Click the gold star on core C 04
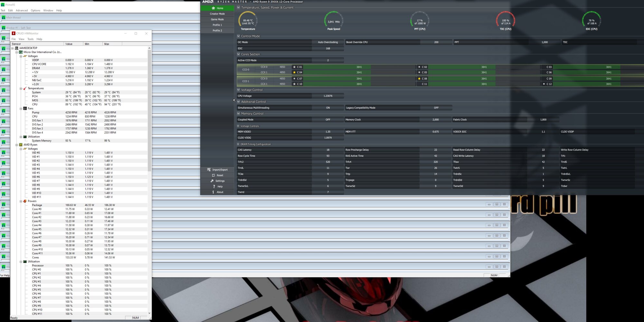The height and width of the screenshot is (322, 644). tap(294, 73)
